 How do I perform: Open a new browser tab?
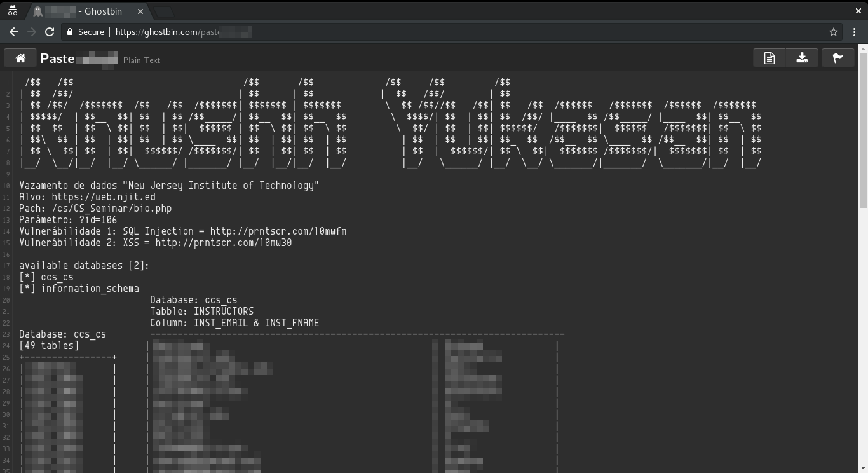pyautogui.click(x=163, y=11)
